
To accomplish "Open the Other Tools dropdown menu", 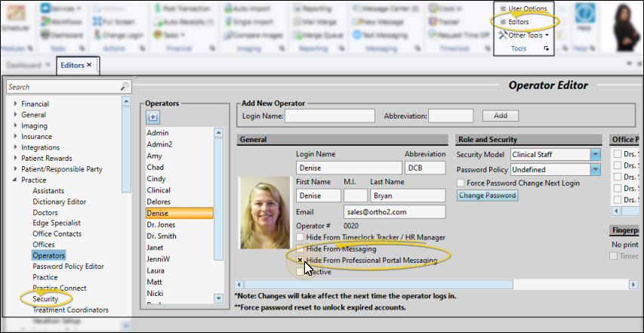I will [x=524, y=35].
